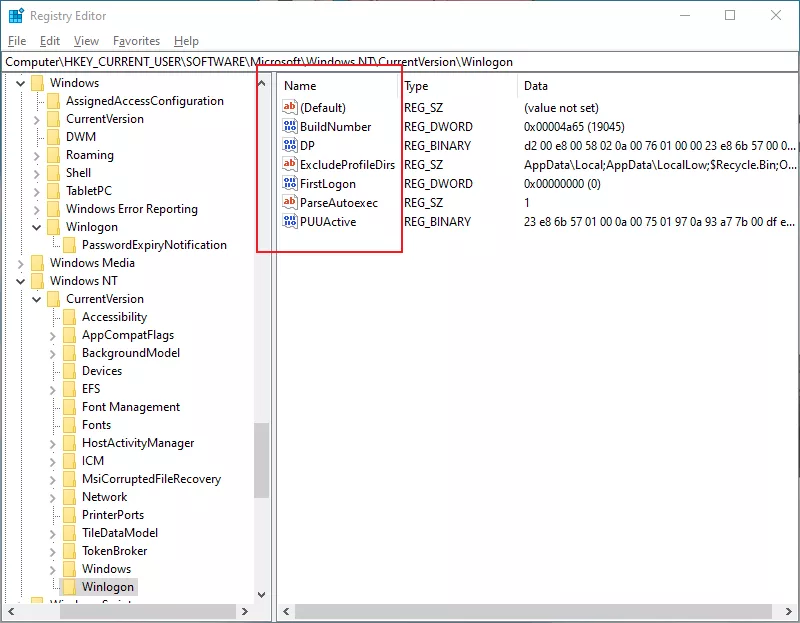Collapse CurrentVersion under Windows NT
This screenshot has height=623, width=800.
click(x=37, y=299)
